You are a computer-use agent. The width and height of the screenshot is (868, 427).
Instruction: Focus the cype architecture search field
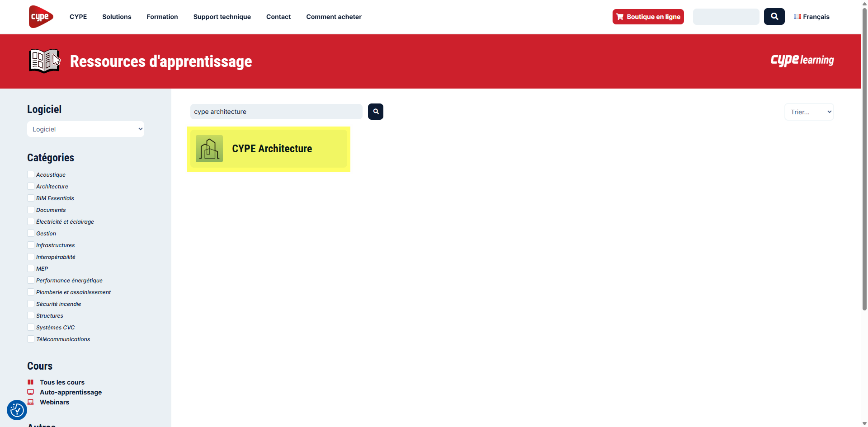[276, 112]
